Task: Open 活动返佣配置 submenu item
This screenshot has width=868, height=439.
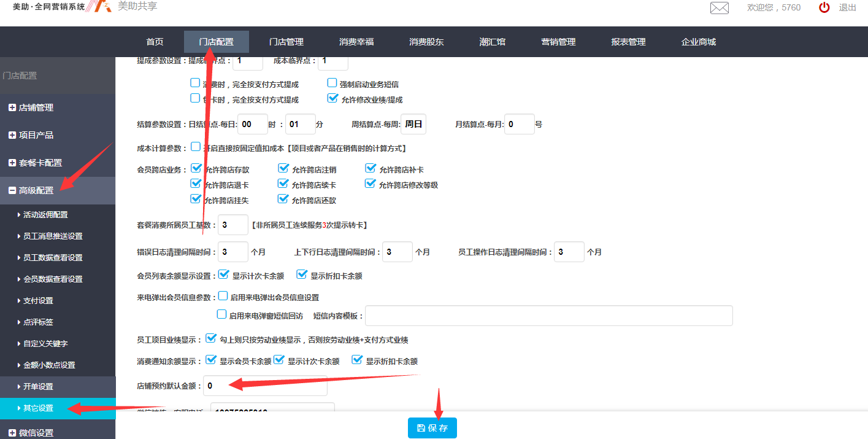Action: 45,215
